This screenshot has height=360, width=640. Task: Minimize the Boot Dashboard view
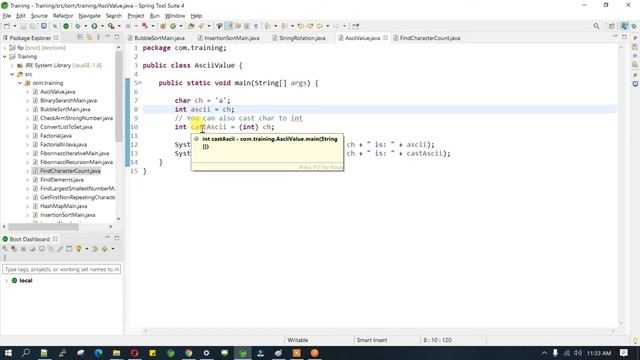click(108, 238)
